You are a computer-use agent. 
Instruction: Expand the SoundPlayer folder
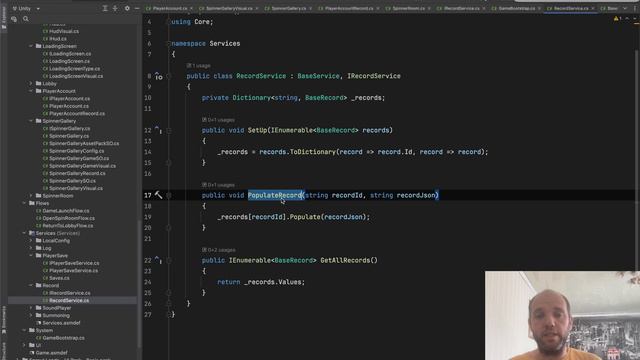click(x=31, y=308)
